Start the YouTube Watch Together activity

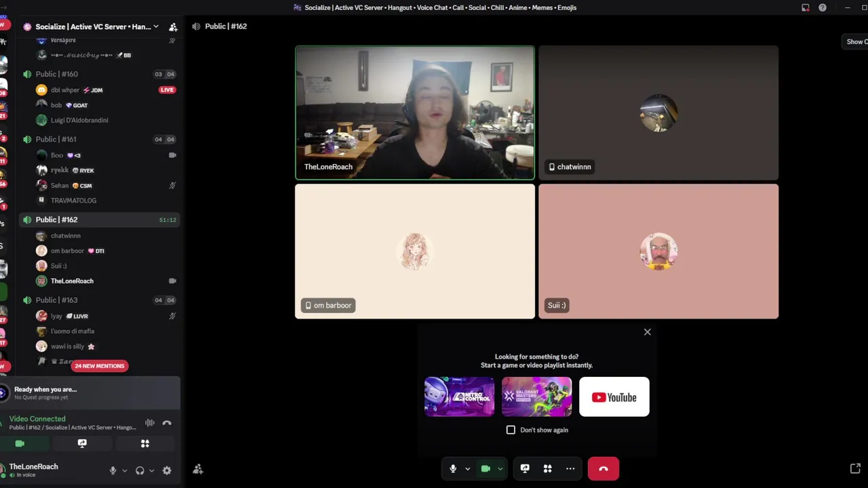point(614,397)
